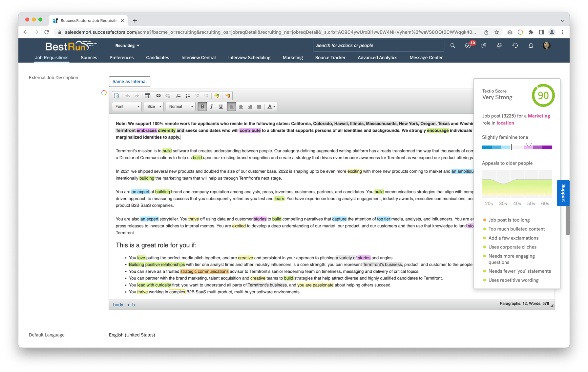
Task: Select the body element in the status bar
Action: click(x=118, y=304)
